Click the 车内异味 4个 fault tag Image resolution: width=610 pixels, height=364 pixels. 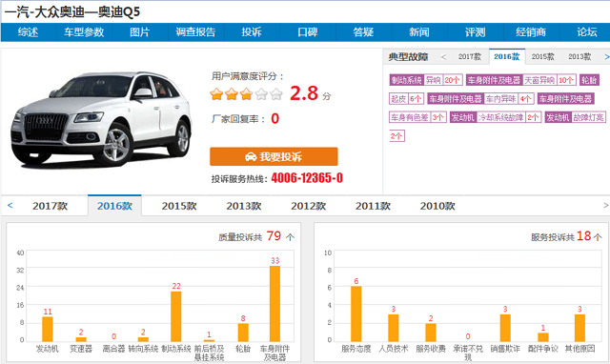(x=480, y=99)
